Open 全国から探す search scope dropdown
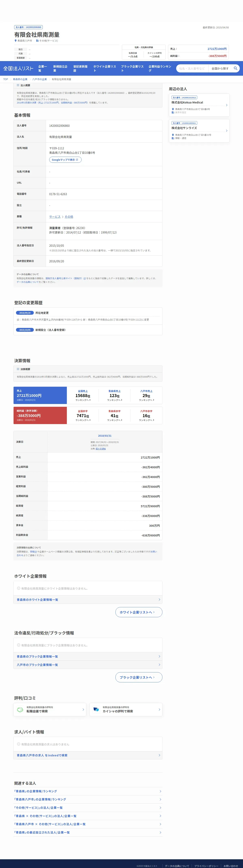The height and width of the screenshot is (868, 243). (x=220, y=68)
